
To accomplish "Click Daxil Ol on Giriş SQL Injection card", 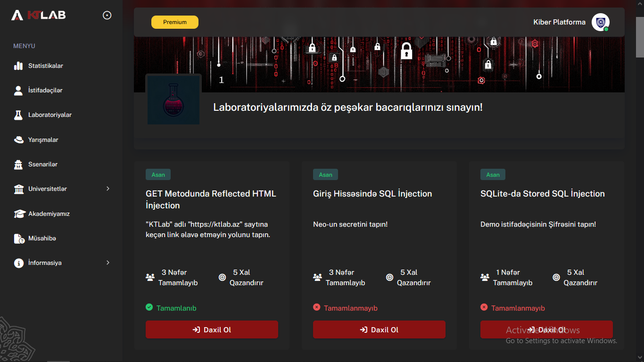I will tap(379, 329).
